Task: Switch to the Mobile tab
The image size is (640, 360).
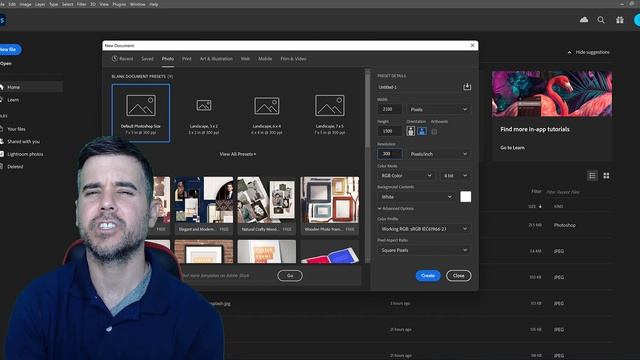Action: pos(265,59)
